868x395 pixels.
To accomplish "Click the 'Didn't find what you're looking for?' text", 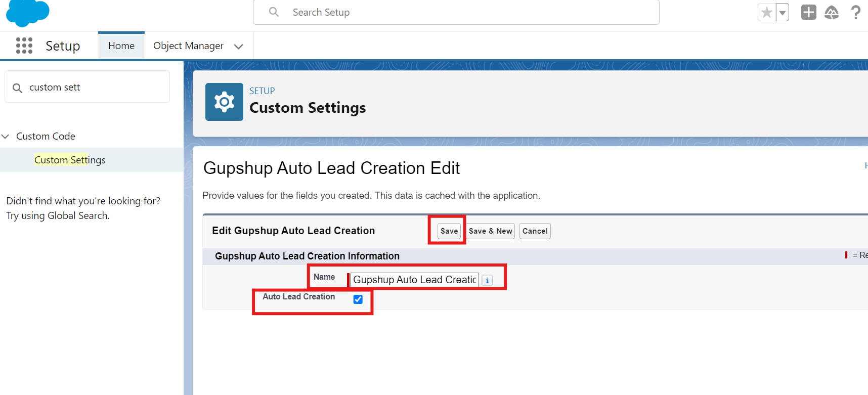I will click(x=83, y=201).
